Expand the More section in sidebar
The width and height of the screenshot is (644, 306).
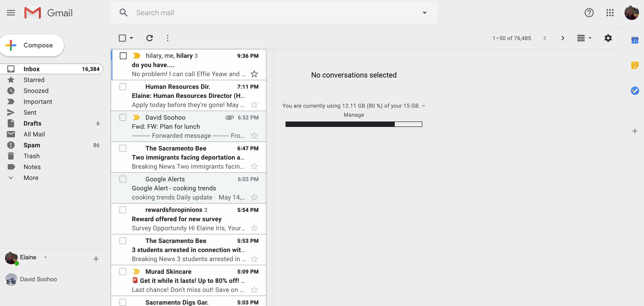click(x=31, y=177)
